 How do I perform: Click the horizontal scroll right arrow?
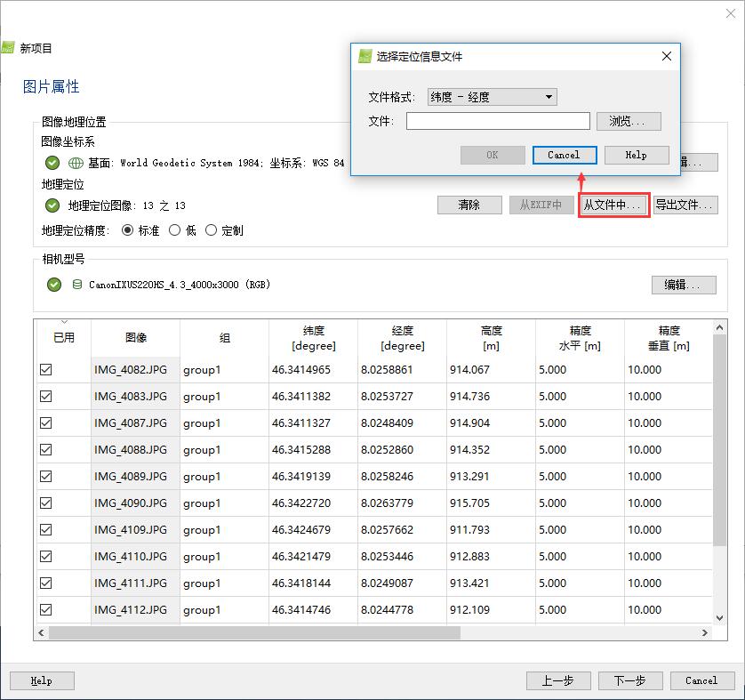[705, 632]
